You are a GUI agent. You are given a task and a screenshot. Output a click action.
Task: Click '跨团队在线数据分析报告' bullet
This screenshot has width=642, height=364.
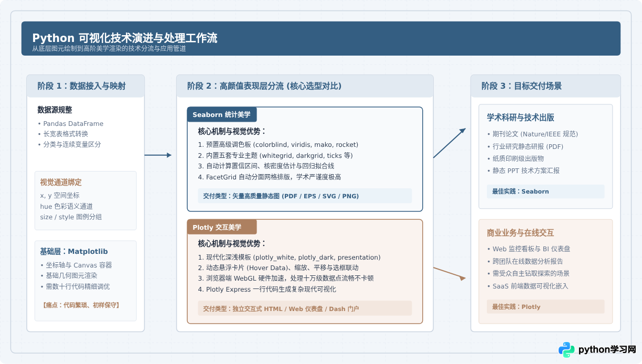click(x=525, y=261)
